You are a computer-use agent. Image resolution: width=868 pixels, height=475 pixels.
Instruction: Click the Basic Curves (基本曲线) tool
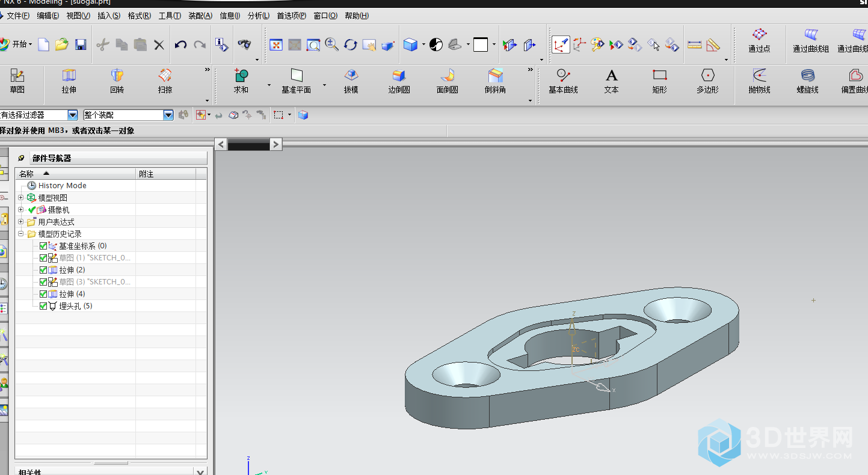tap(563, 81)
